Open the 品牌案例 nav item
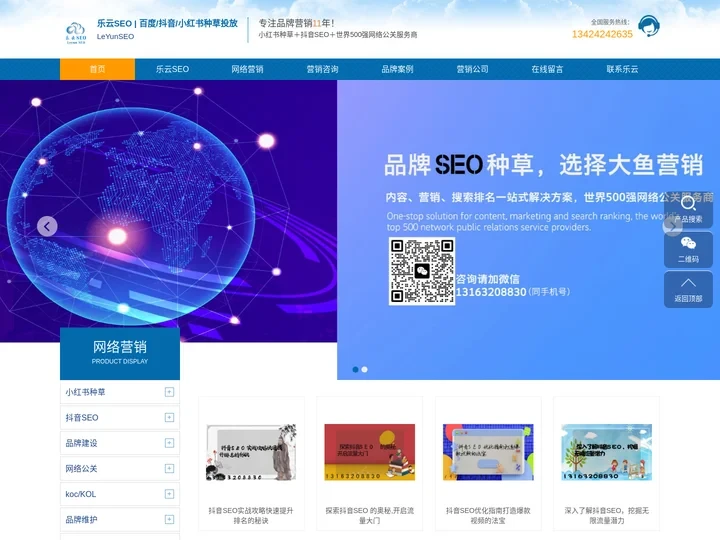Screen dimensions: 720x540 397,69
